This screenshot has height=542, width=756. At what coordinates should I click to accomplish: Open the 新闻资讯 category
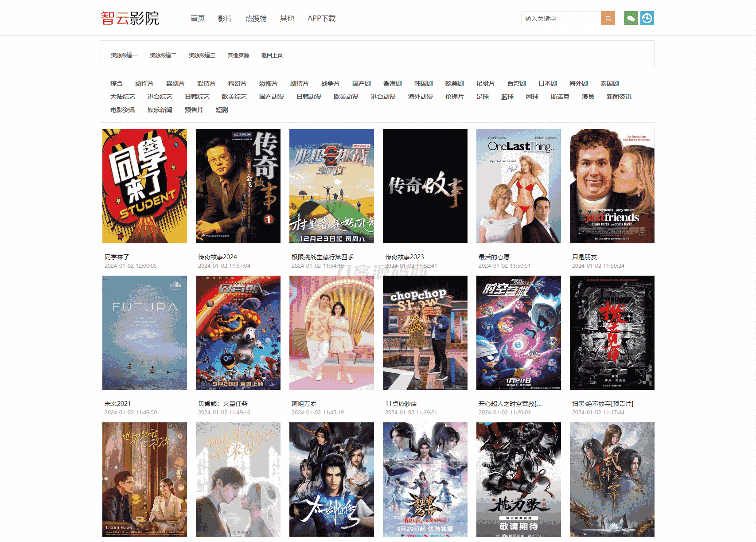[619, 97]
